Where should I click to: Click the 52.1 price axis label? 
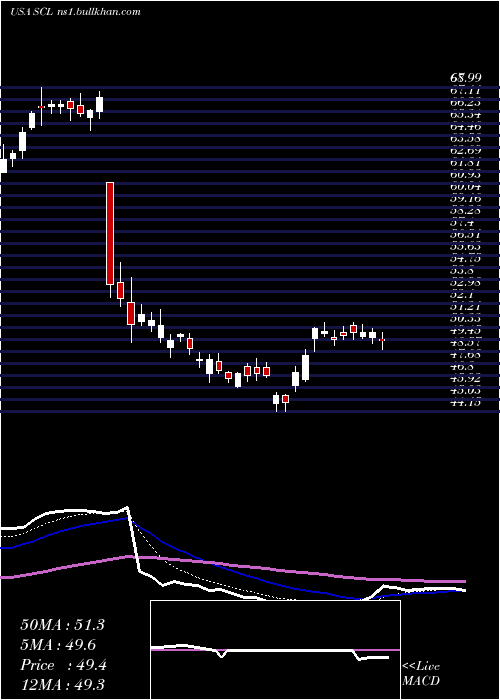(x=462, y=295)
